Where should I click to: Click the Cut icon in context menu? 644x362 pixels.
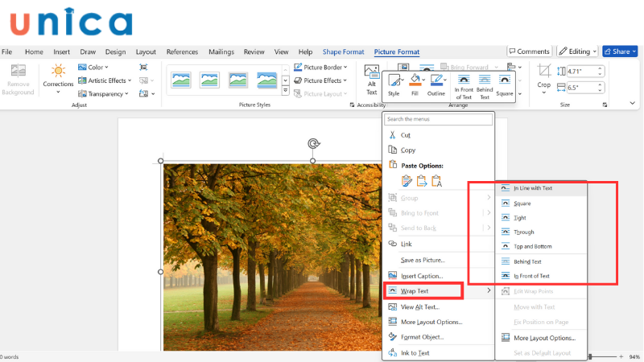pos(393,135)
